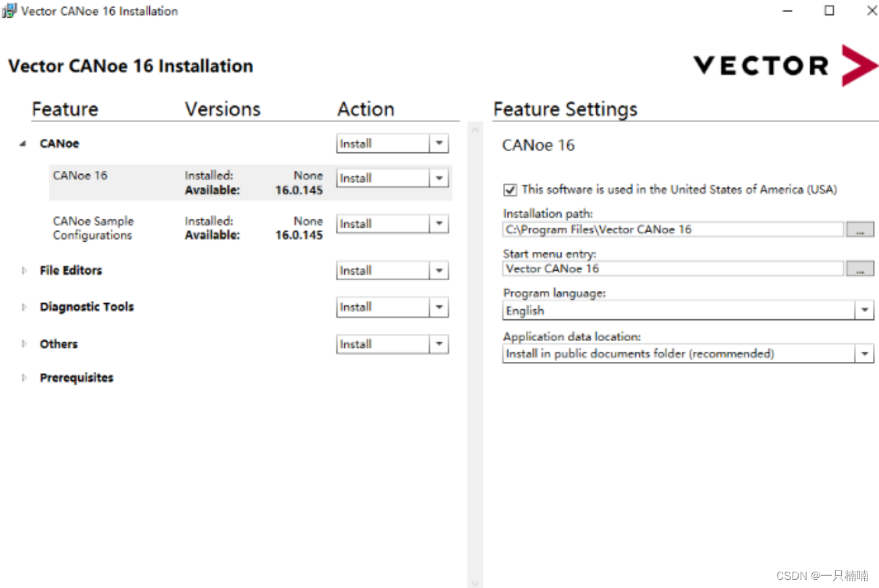
Task: Maximize the installer window
Action: tap(829, 11)
